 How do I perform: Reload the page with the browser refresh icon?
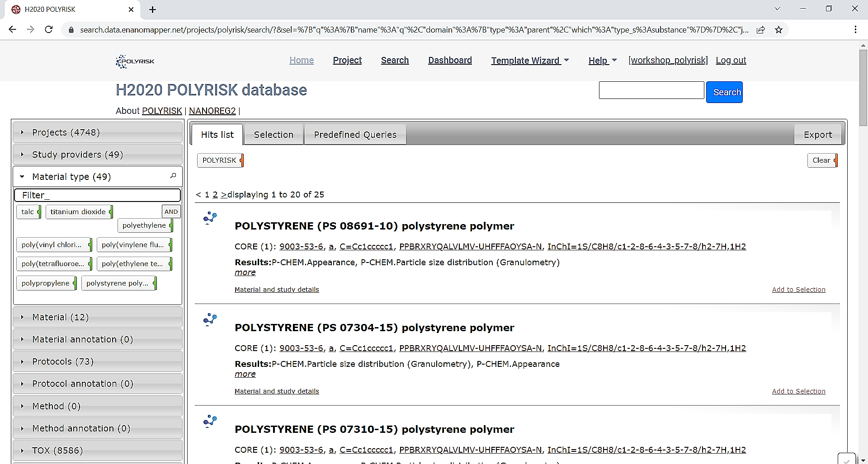49,30
